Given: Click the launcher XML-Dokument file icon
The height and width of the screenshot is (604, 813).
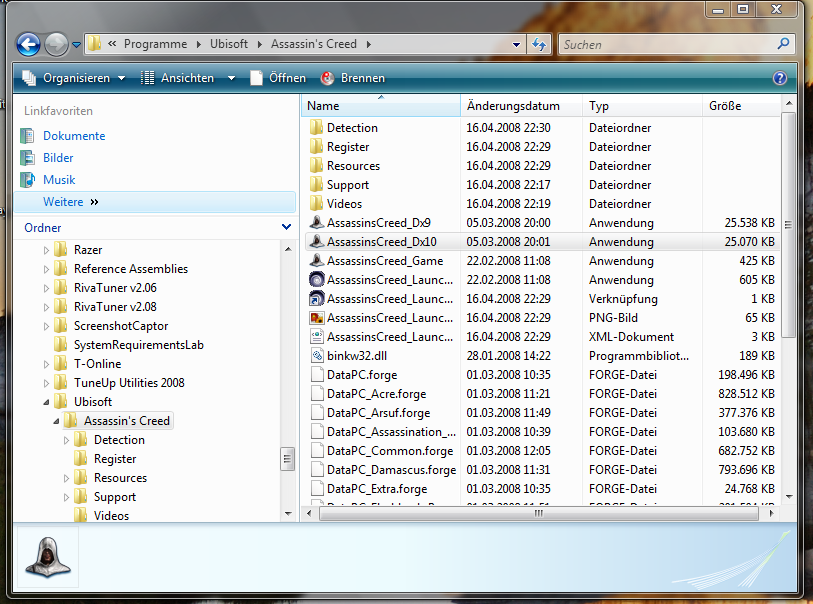Looking at the screenshot, I should (x=316, y=336).
